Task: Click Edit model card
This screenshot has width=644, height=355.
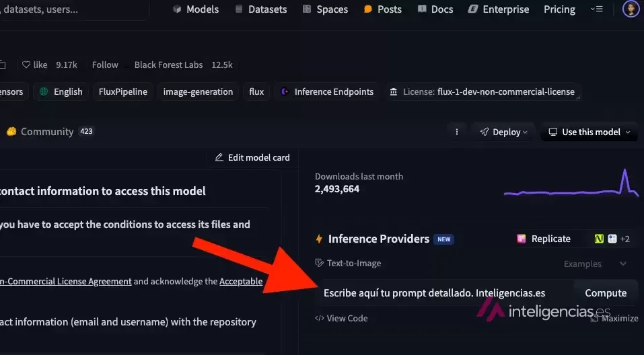Action: click(252, 157)
